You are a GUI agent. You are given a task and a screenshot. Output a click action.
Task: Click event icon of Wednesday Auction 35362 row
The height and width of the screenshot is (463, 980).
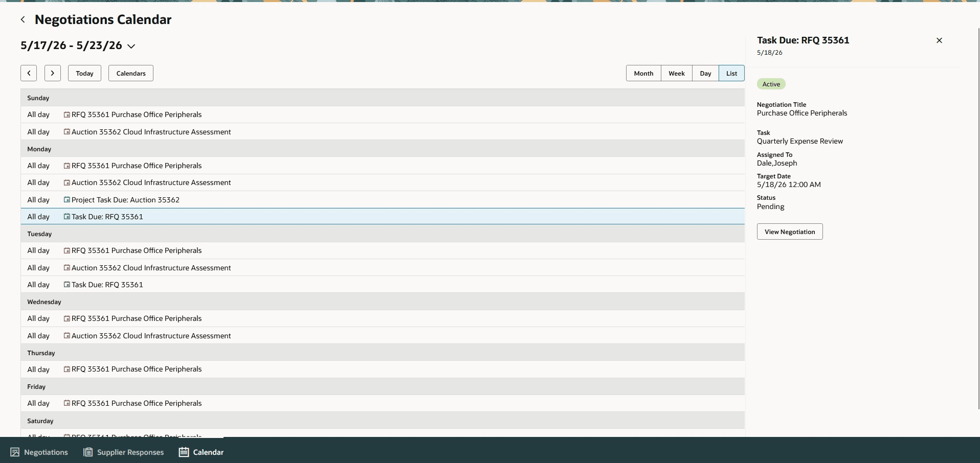[x=66, y=336]
